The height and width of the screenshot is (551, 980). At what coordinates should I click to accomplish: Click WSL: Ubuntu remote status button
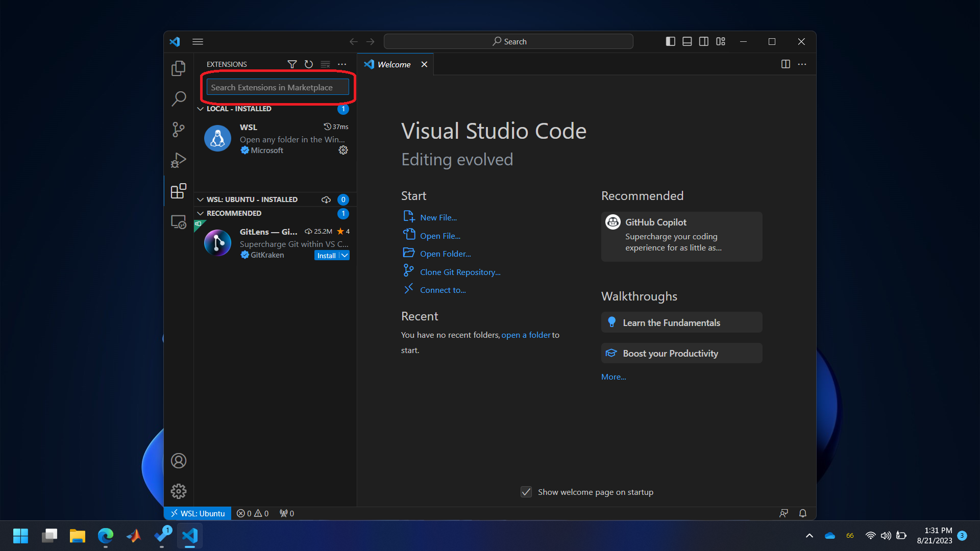(198, 513)
